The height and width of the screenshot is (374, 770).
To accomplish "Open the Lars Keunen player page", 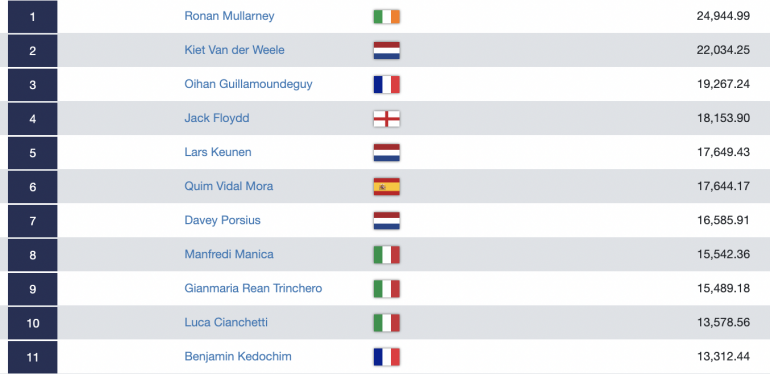I will tap(218, 152).
